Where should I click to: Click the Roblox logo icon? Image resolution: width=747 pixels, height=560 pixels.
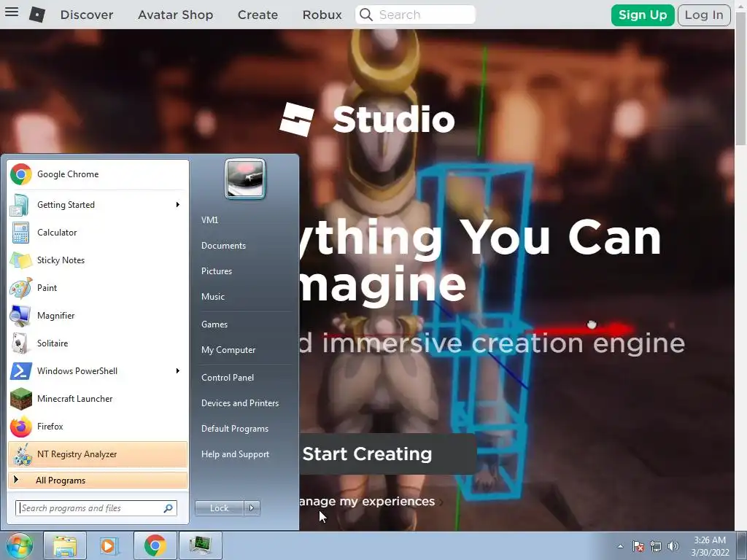pyautogui.click(x=37, y=15)
